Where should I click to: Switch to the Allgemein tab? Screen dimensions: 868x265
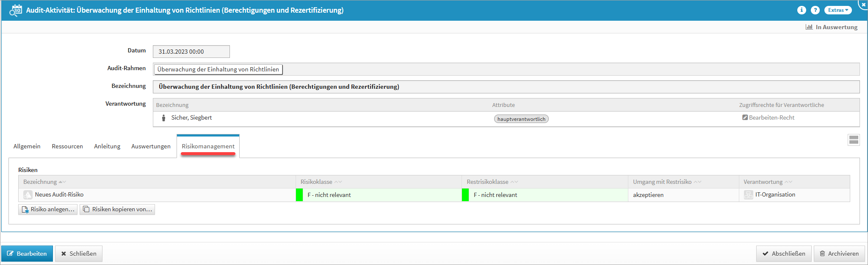coord(27,146)
